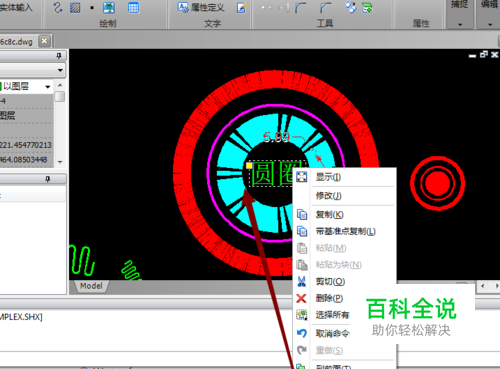Click the table grid tool icon
The image size is (500, 369).
click(x=133, y=7)
